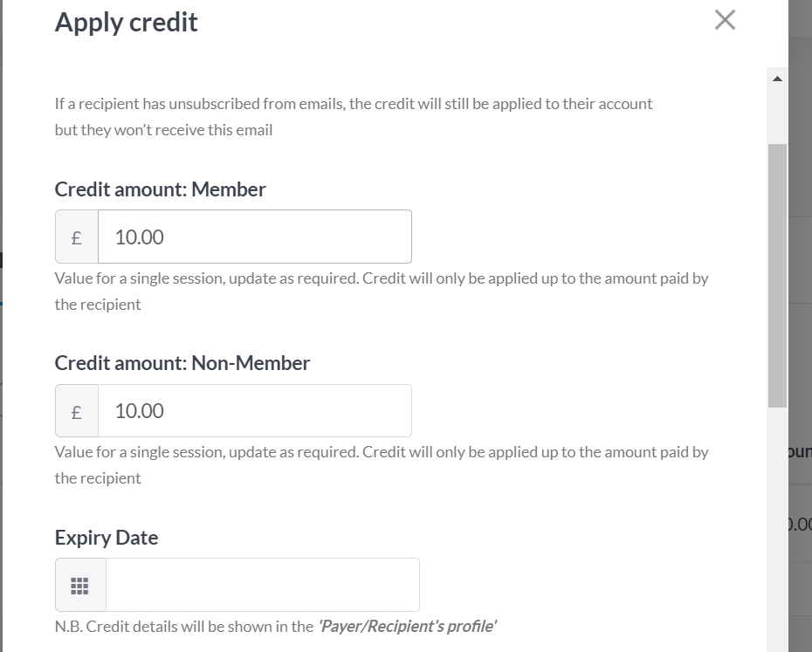Click the pound symbol beside Non-Member credit
This screenshot has height=652, width=812.
77,411
